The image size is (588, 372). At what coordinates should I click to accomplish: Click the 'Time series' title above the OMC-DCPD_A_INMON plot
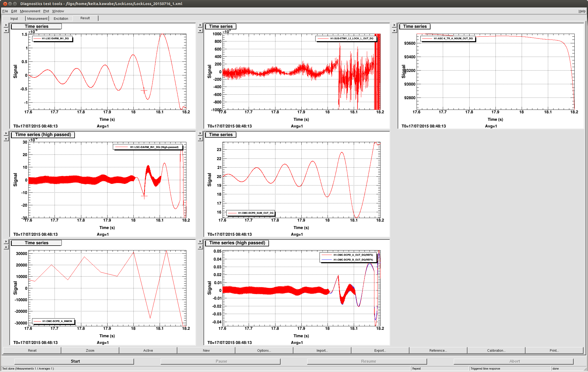pyautogui.click(x=36, y=243)
